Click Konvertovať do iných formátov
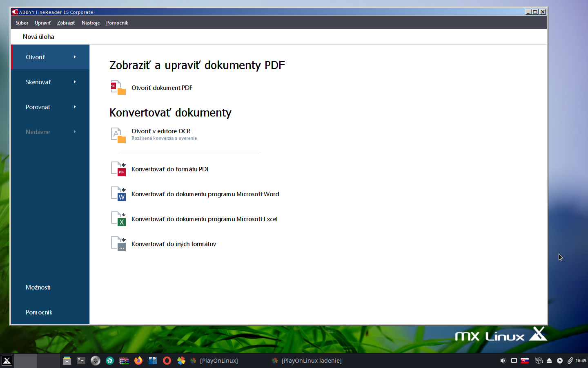This screenshot has width=588, height=368. click(x=174, y=244)
